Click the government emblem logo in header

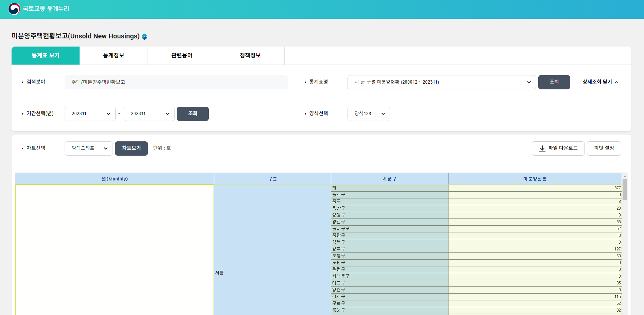14,8
